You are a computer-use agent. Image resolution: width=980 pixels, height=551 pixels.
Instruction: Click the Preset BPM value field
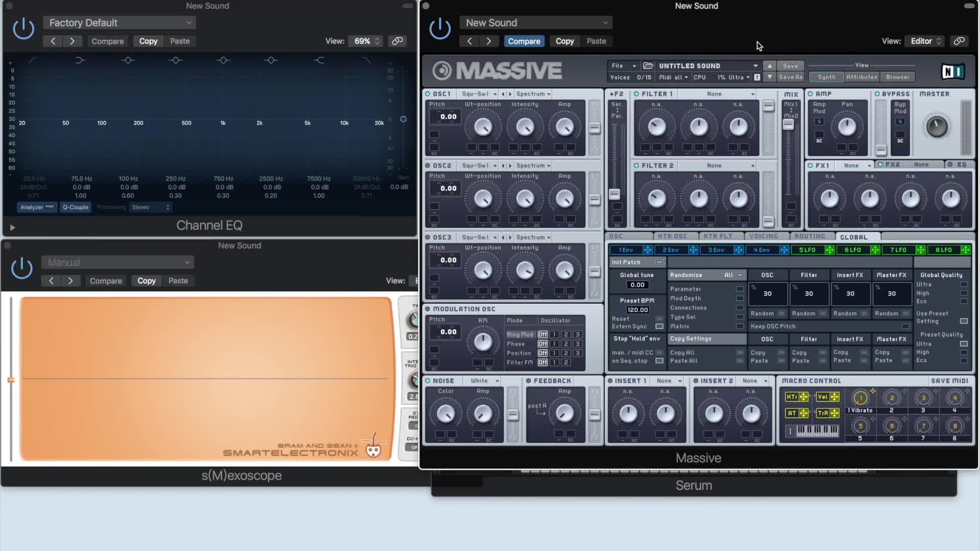coord(637,310)
